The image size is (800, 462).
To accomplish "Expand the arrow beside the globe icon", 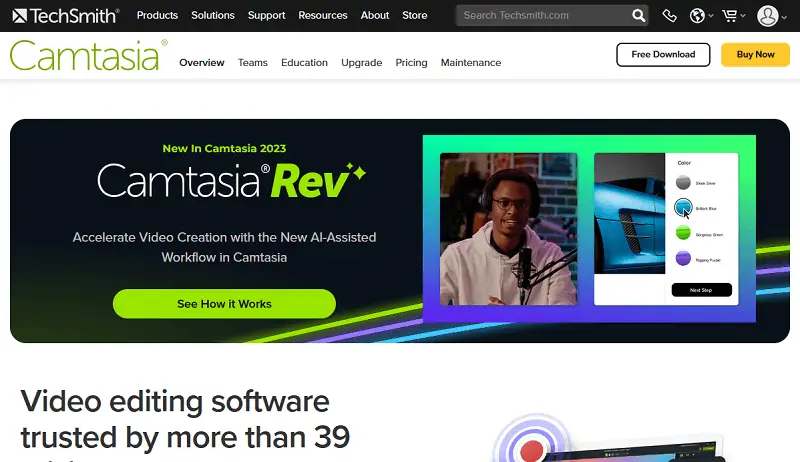I will pyautogui.click(x=711, y=16).
